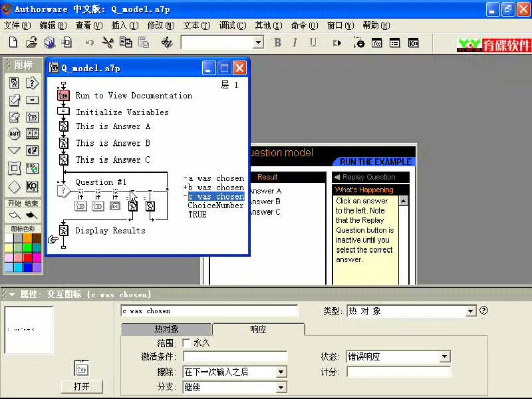This screenshot has width=532, height=399.
Task: Apply Italic text formatting
Action: point(295,43)
